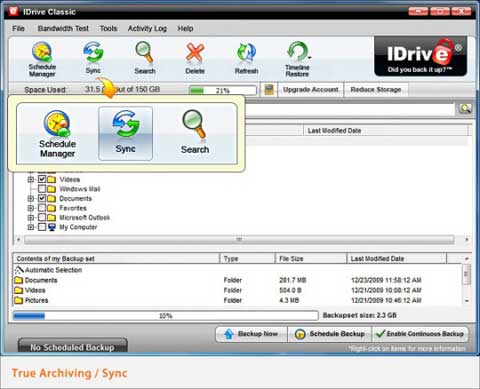
Task: Click the small Search toolbar icon
Action: [145, 57]
